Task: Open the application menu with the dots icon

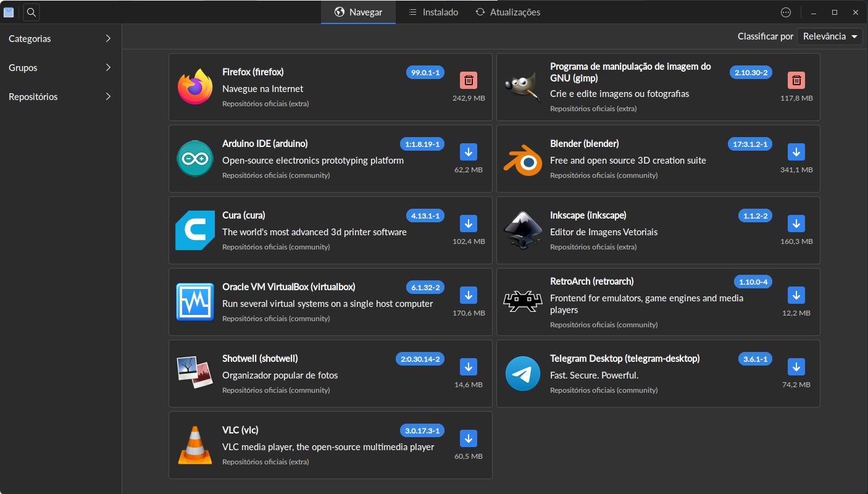Action: point(786,12)
